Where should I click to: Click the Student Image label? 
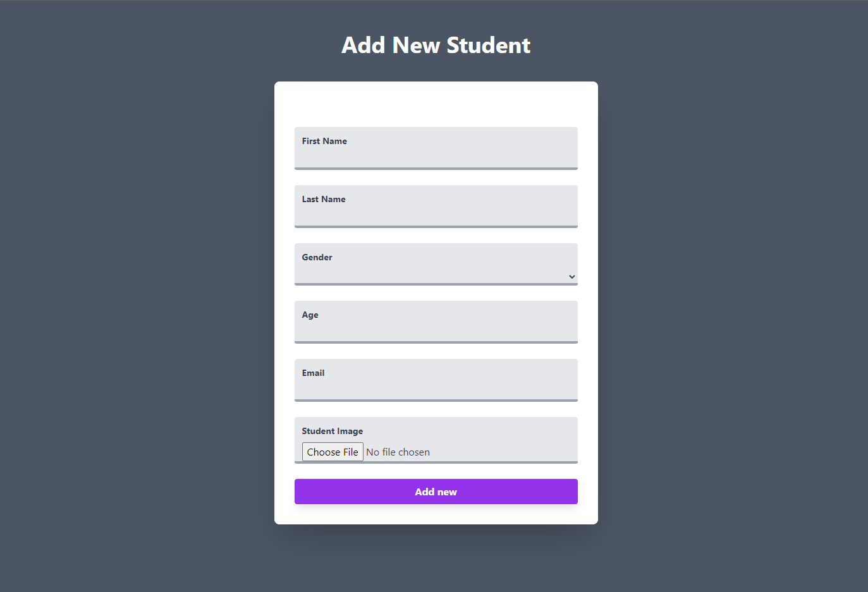[x=332, y=430]
